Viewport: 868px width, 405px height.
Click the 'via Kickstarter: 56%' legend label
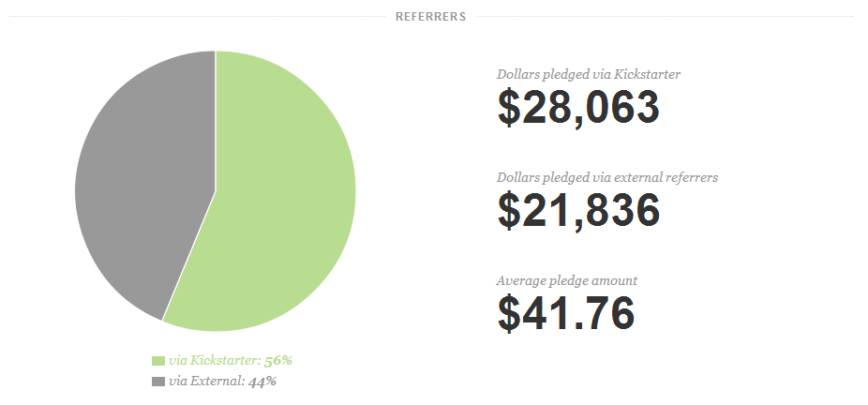pyautogui.click(x=231, y=361)
